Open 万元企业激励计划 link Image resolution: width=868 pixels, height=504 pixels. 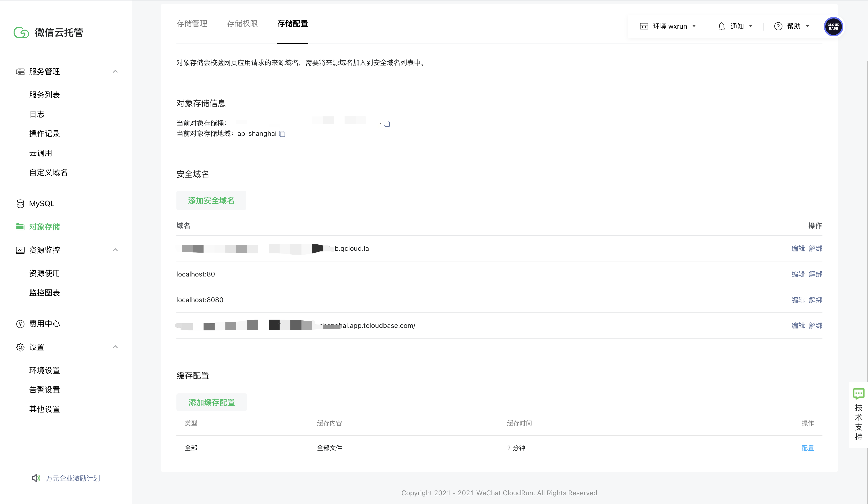coord(73,478)
